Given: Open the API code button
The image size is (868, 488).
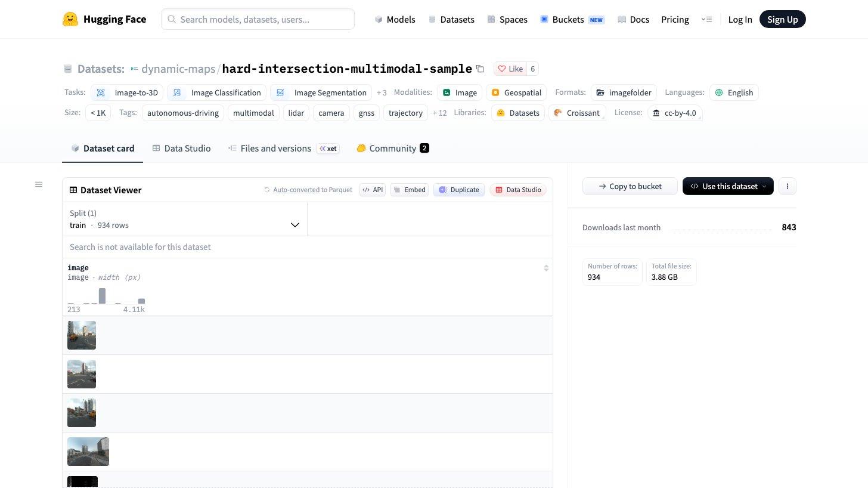Looking at the screenshot, I should coord(373,190).
